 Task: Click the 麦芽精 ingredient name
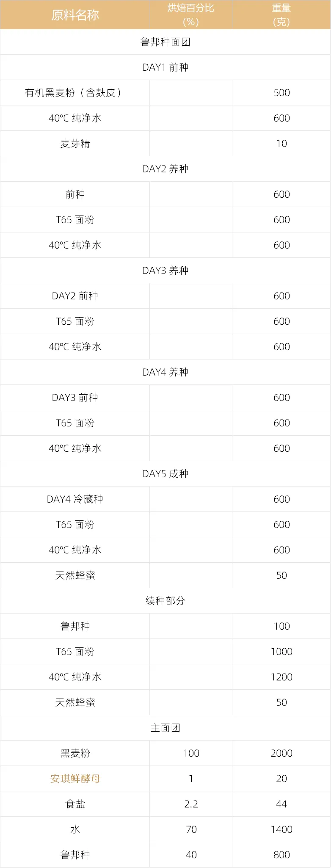point(75,144)
